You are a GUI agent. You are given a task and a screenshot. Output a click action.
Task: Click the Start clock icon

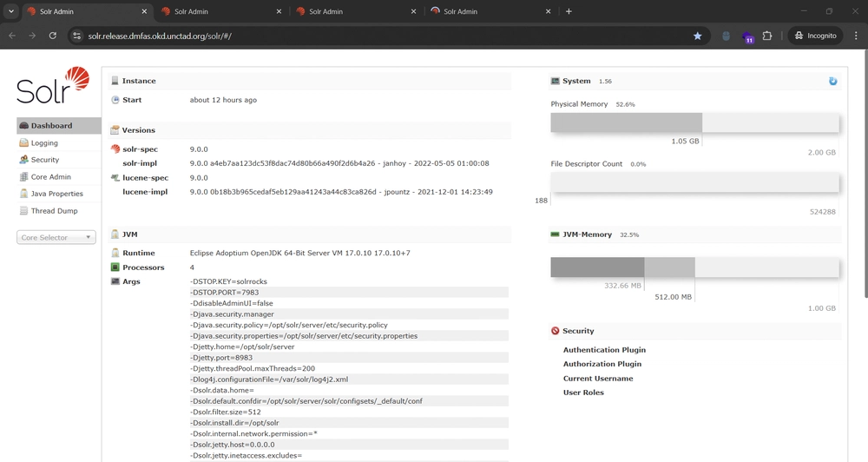[x=115, y=100]
